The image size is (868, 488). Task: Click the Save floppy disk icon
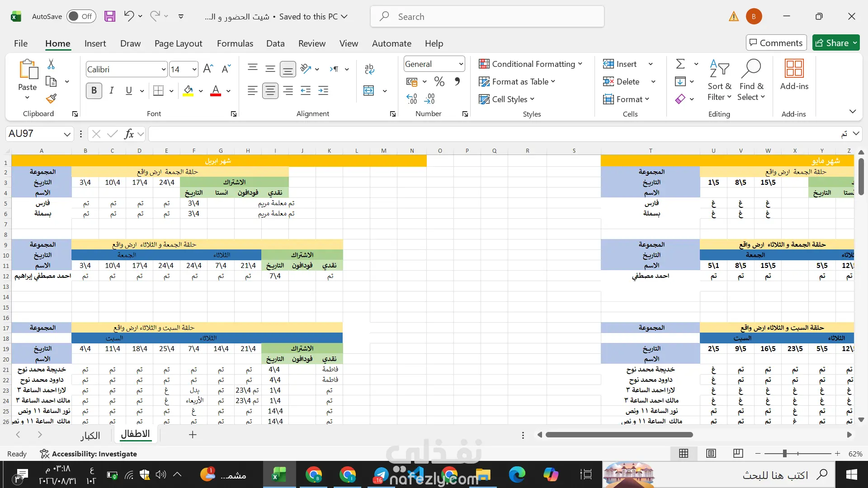click(x=109, y=16)
